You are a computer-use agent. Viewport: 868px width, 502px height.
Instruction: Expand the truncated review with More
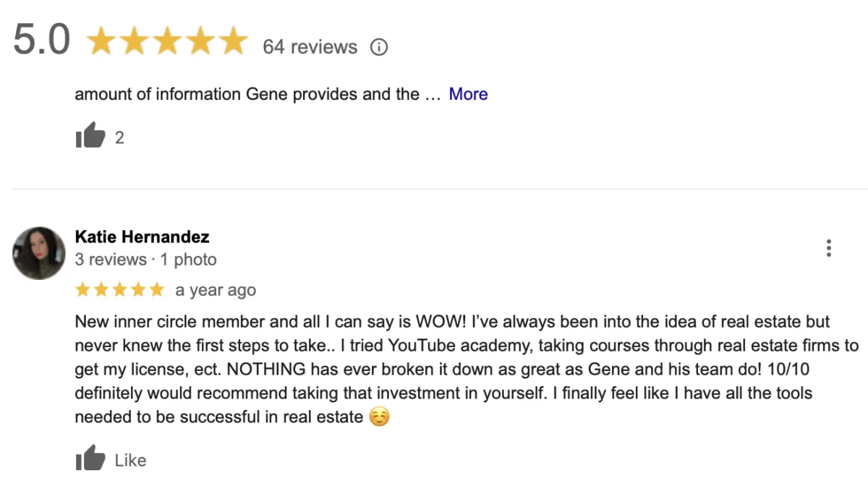(468, 94)
